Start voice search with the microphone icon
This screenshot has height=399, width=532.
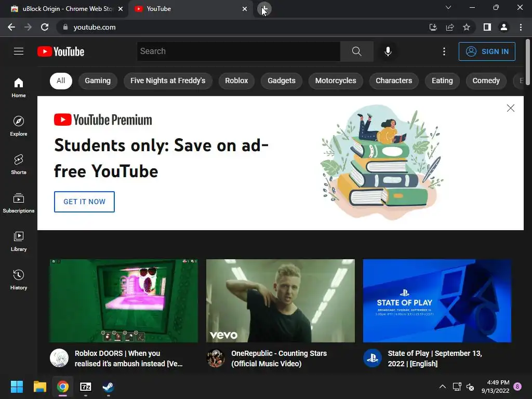coord(388,51)
